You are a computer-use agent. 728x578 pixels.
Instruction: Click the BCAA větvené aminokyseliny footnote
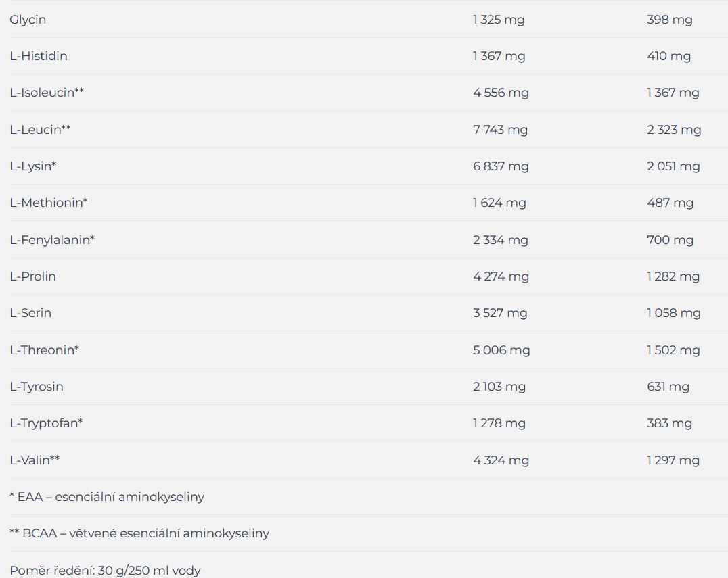(x=139, y=533)
